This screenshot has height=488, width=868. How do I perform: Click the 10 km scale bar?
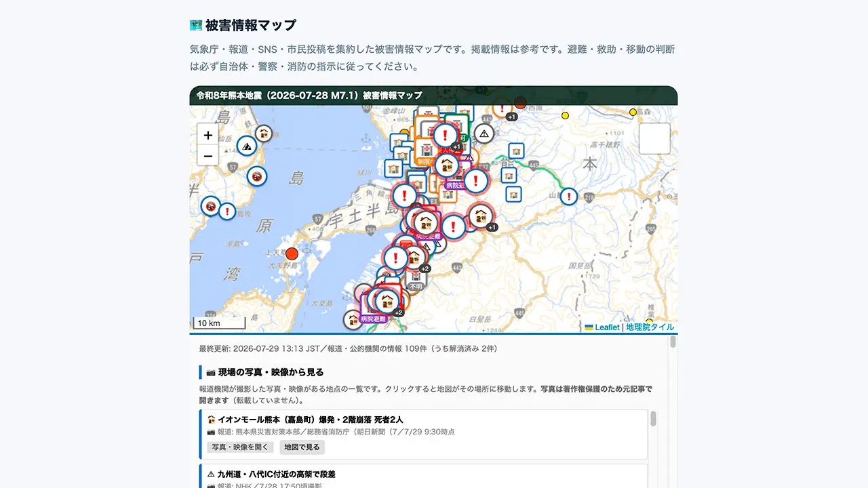220,323
